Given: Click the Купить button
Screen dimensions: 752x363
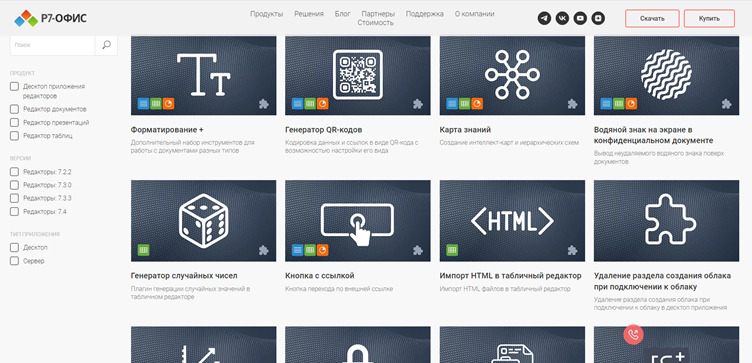Looking at the screenshot, I should point(709,19).
